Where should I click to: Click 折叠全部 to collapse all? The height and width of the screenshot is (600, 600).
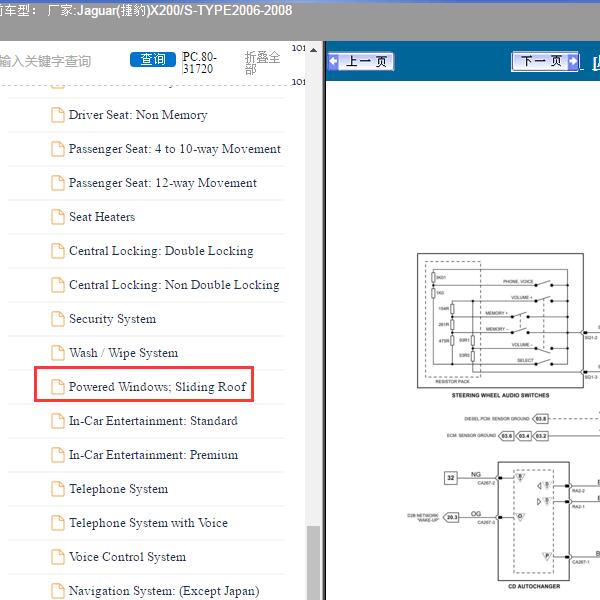tap(262, 62)
